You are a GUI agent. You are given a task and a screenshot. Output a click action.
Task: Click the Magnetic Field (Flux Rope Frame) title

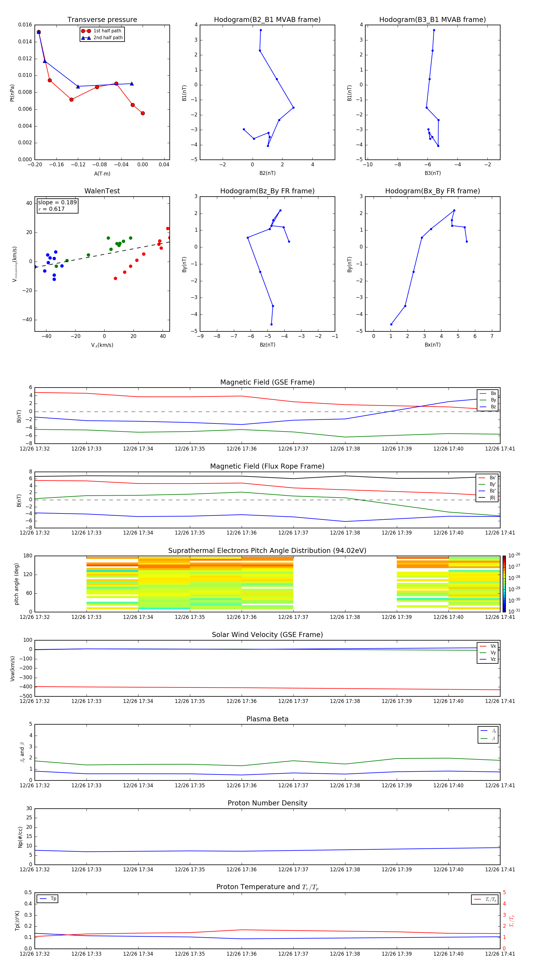[x=267, y=467]
